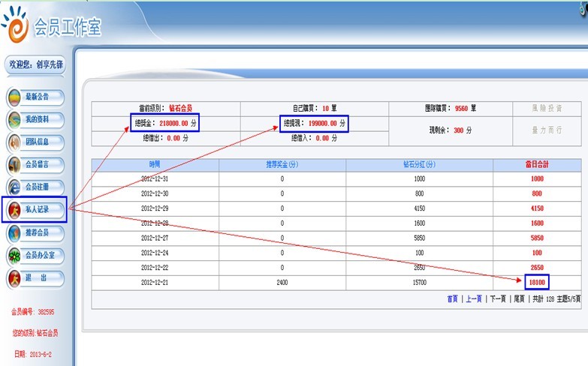This screenshot has height=366, width=588.
Task: Select the date cell 2012-12-22
Action: 155,268
